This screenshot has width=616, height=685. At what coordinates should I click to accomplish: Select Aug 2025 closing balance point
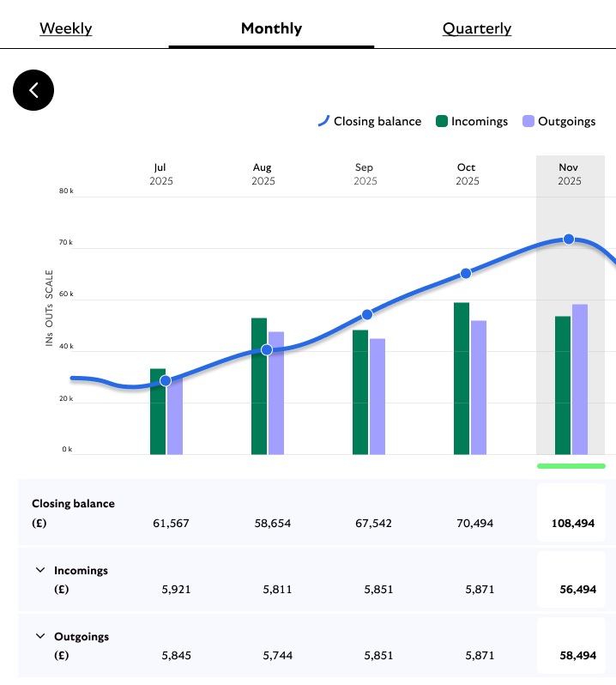pyautogui.click(x=267, y=349)
